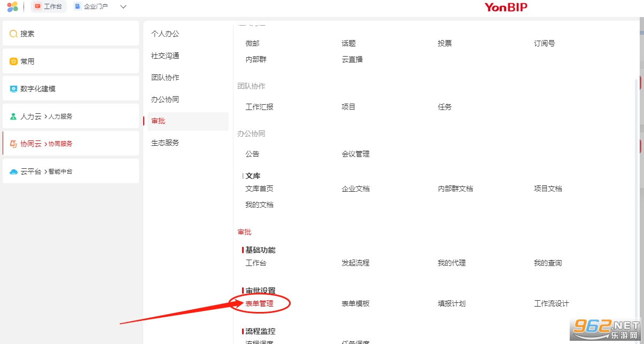Open 订阅号
The width and height of the screenshot is (644, 344).
point(545,43)
